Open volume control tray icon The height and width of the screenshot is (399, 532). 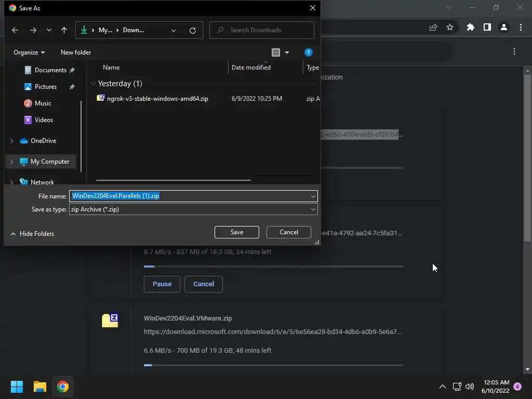click(x=470, y=387)
